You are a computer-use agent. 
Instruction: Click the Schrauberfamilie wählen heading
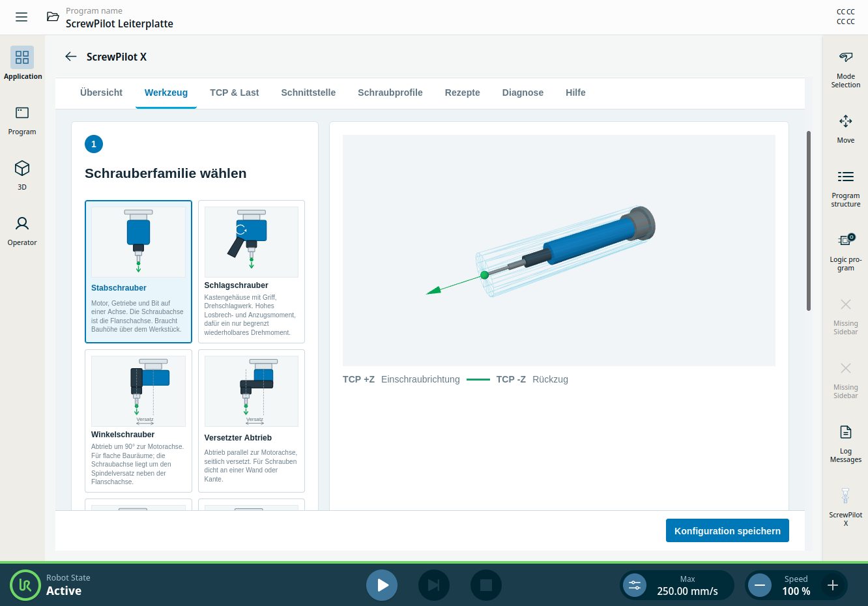pyautogui.click(x=166, y=173)
